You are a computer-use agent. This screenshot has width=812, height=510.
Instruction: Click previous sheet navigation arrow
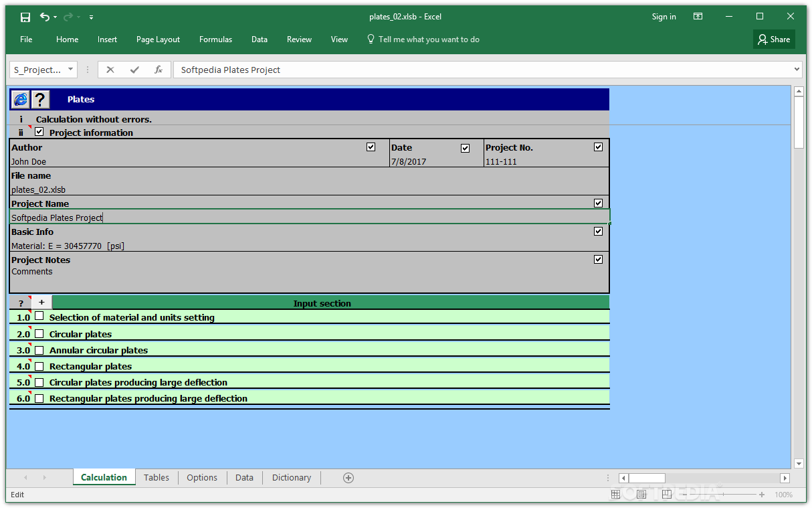click(26, 477)
